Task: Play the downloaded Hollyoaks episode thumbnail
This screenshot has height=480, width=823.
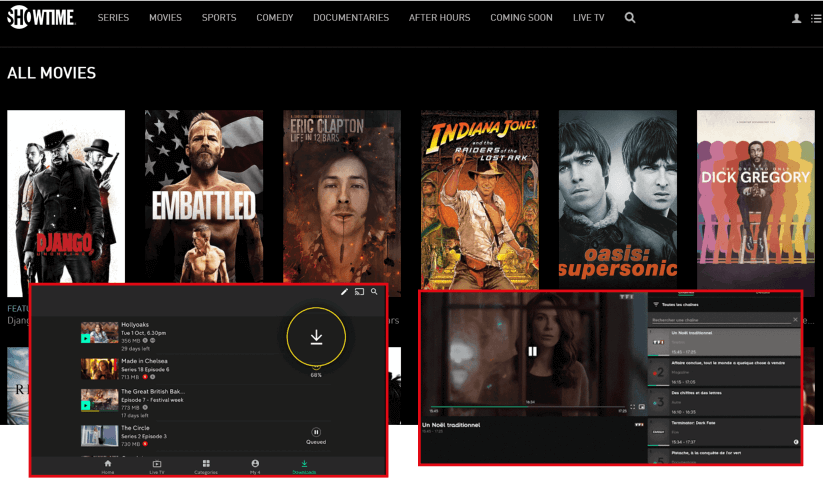Action: tap(99, 333)
